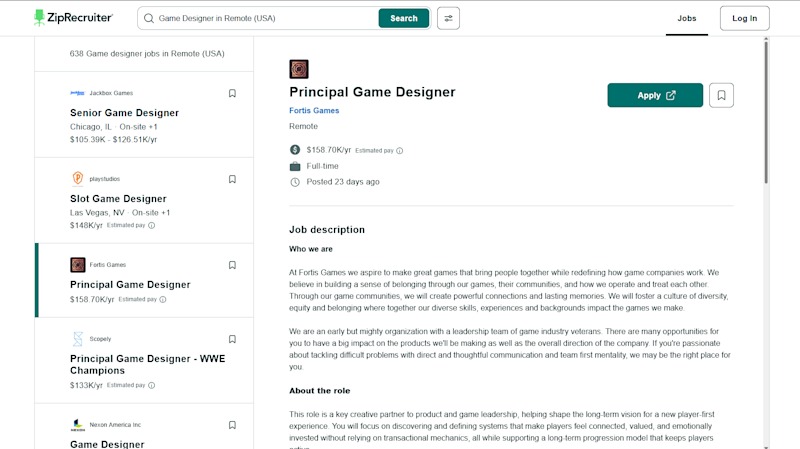800x449 pixels.
Task: Select Principal Game Designer listing in sidebar
Action: click(130, 284)
